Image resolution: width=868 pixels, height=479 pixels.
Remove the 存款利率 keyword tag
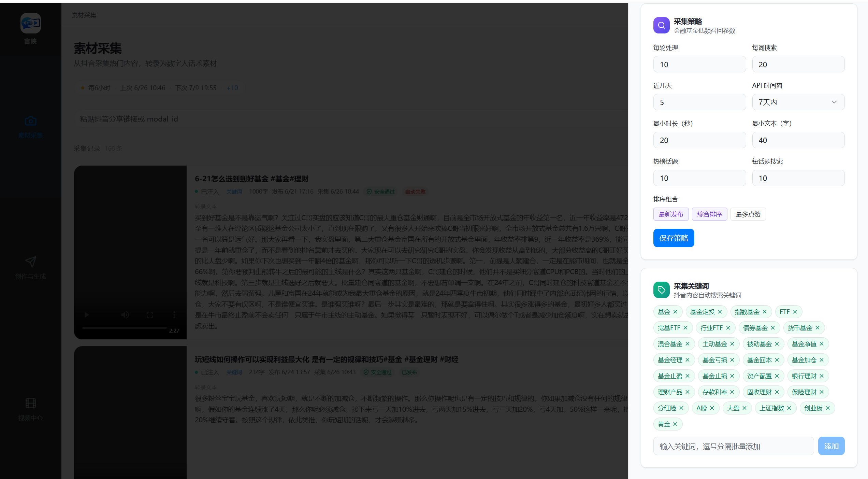(x=732, y=392)
